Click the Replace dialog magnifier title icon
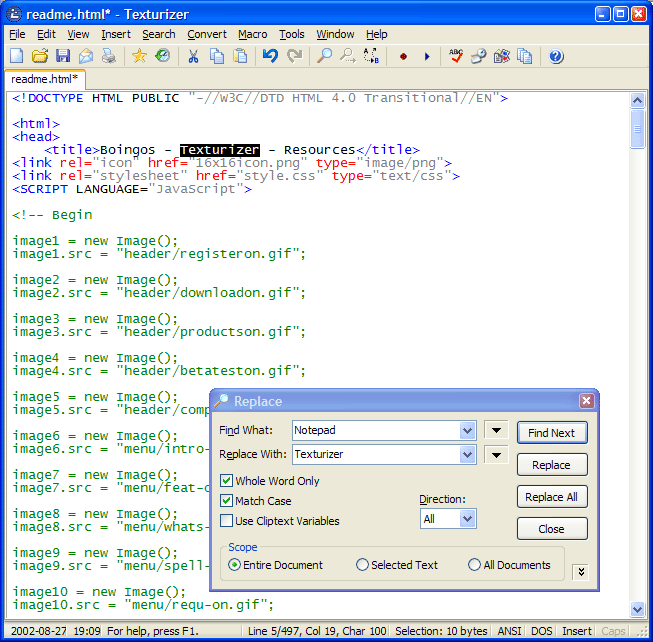 click(221, 401)
